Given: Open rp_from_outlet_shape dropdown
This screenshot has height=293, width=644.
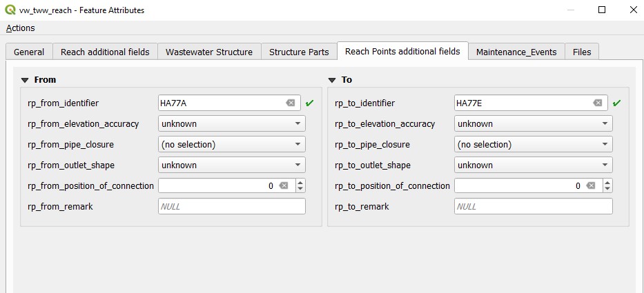Looking at the screenshot, I should (232, 165).
